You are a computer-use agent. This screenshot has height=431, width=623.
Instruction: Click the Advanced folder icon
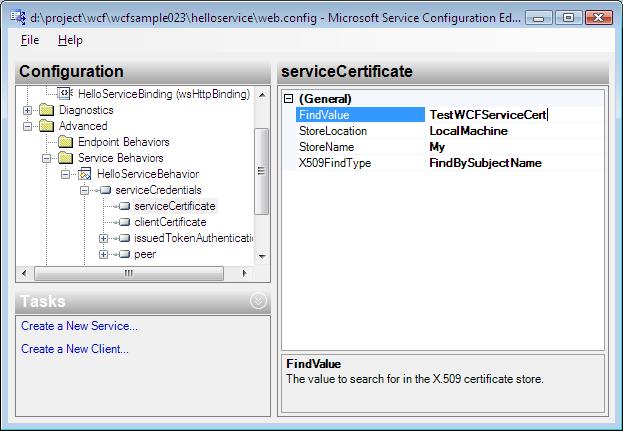point(46,126)
